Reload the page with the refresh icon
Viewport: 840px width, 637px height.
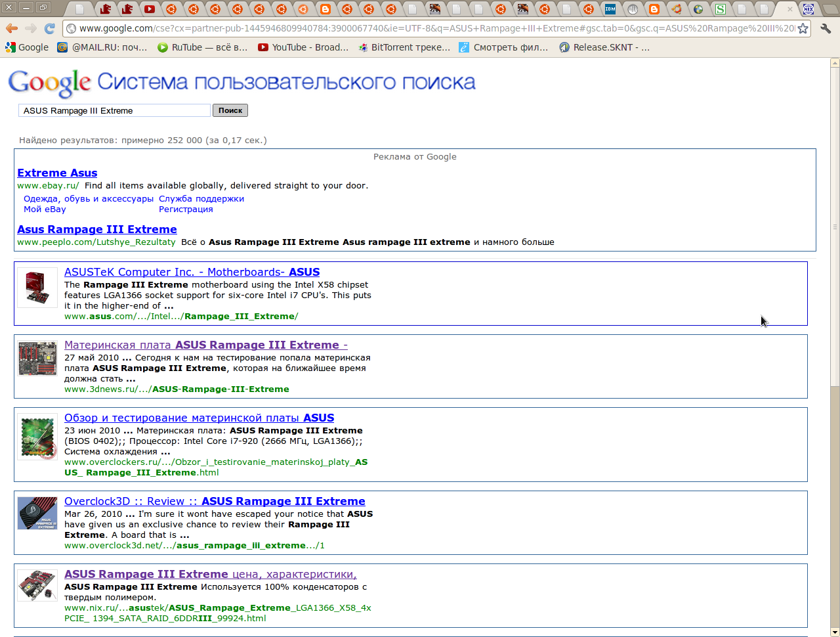[x=49, y=28]
